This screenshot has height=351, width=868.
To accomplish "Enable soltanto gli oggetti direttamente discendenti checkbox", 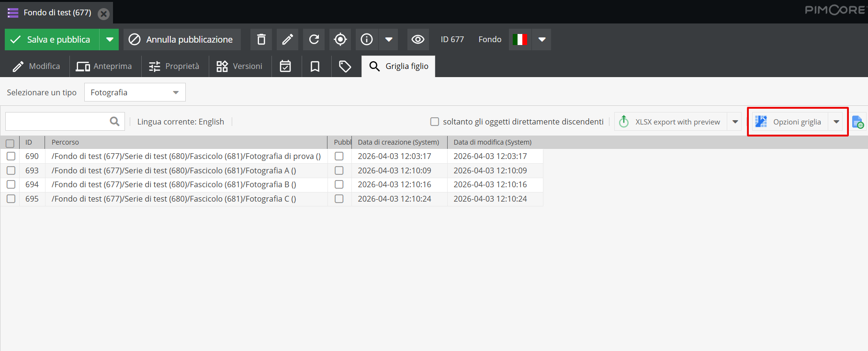I will 435,122.
